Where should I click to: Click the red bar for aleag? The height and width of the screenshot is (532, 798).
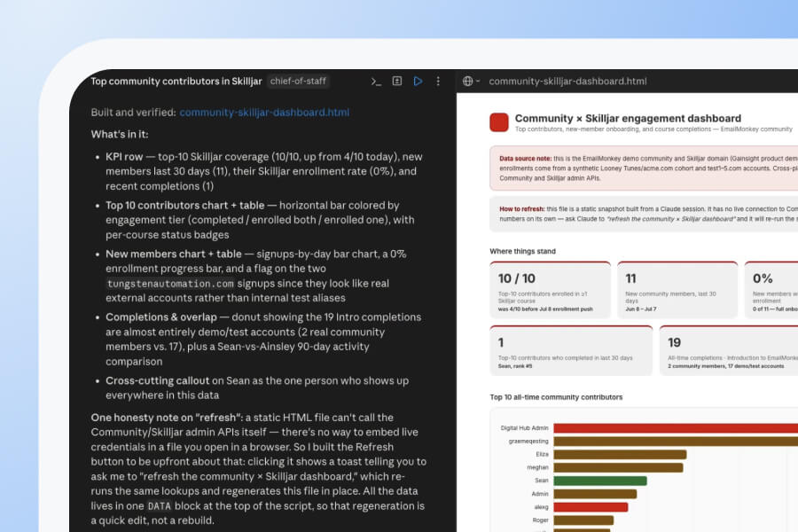point(591,507)
